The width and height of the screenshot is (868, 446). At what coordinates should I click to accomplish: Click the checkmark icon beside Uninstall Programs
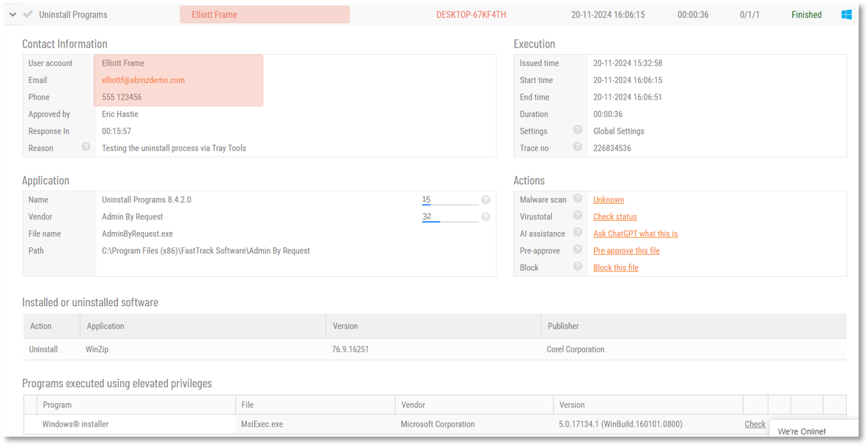27,14
